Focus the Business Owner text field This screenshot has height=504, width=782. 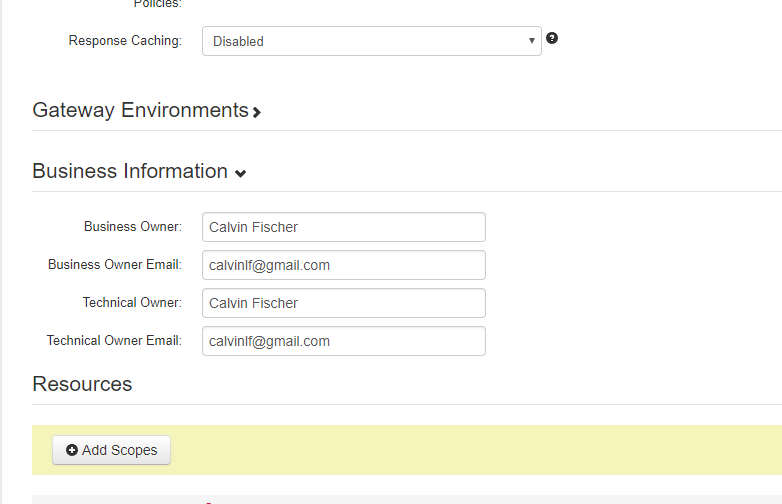[x=344, y=227]
